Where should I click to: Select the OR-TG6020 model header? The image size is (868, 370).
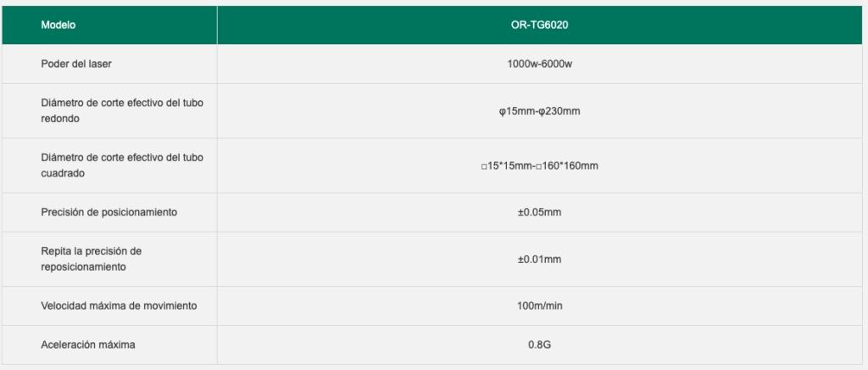pos(539,25)
